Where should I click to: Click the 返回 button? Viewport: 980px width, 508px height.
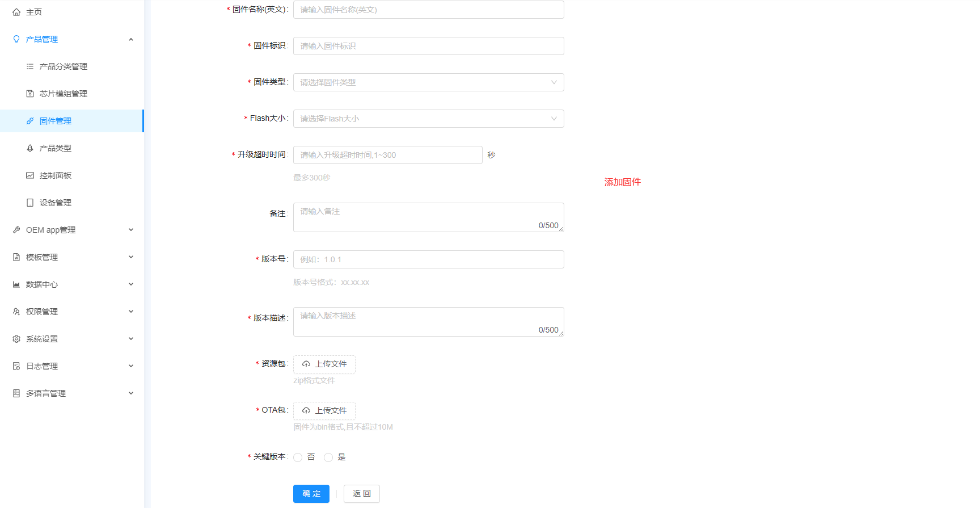(x=362, y=494)
